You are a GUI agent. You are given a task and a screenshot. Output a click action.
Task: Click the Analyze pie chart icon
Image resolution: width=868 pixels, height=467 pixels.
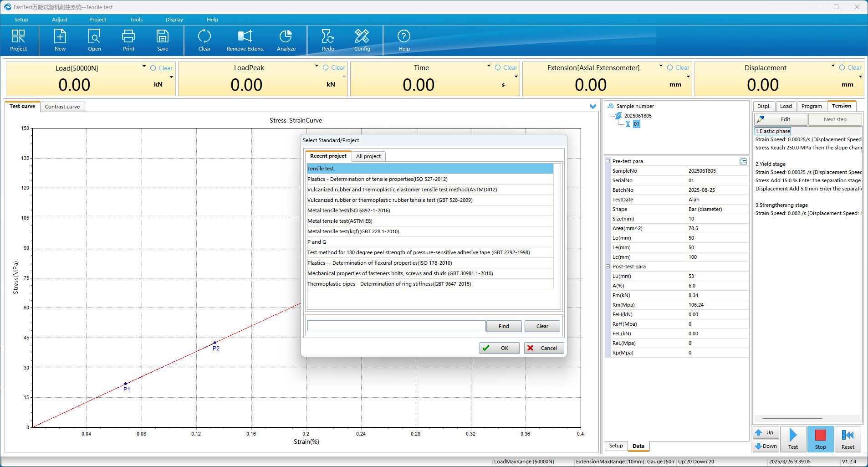coord(286,36)
